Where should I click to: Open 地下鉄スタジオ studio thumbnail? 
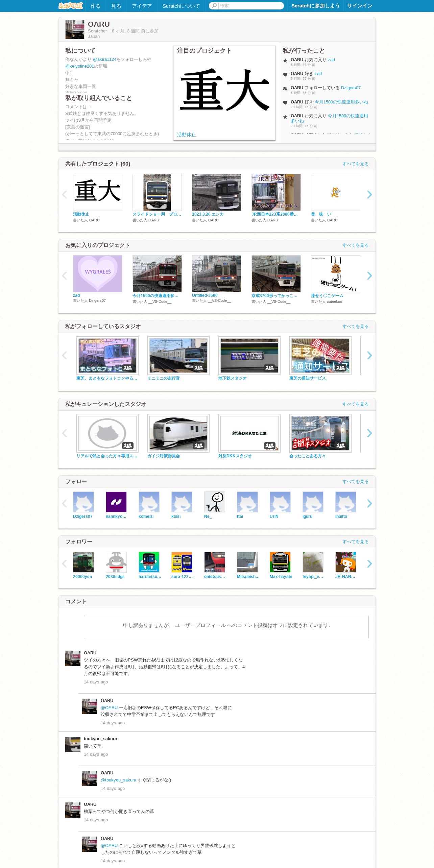tap(249, 356)
